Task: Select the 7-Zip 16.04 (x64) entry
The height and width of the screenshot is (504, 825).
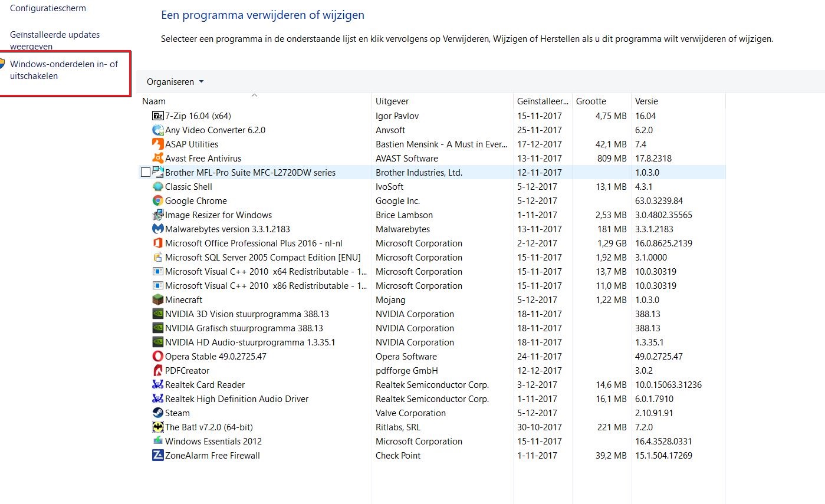Action: click(432, 116)
